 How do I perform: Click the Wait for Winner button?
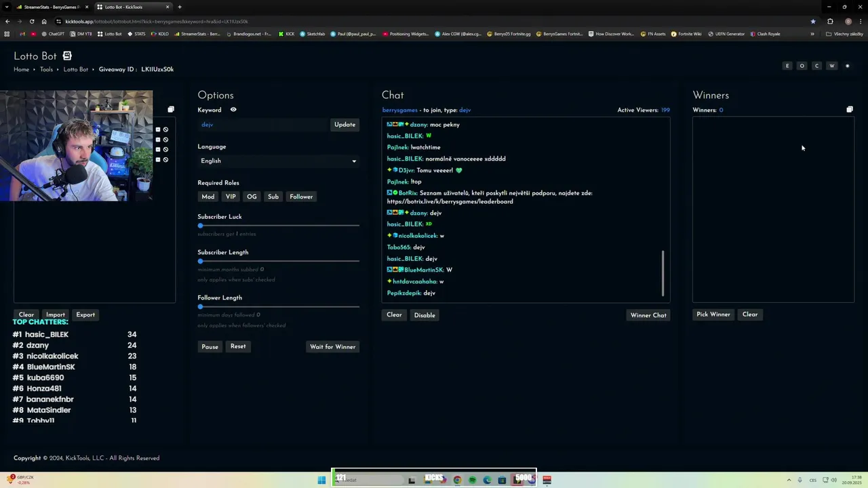pos(332,346)
